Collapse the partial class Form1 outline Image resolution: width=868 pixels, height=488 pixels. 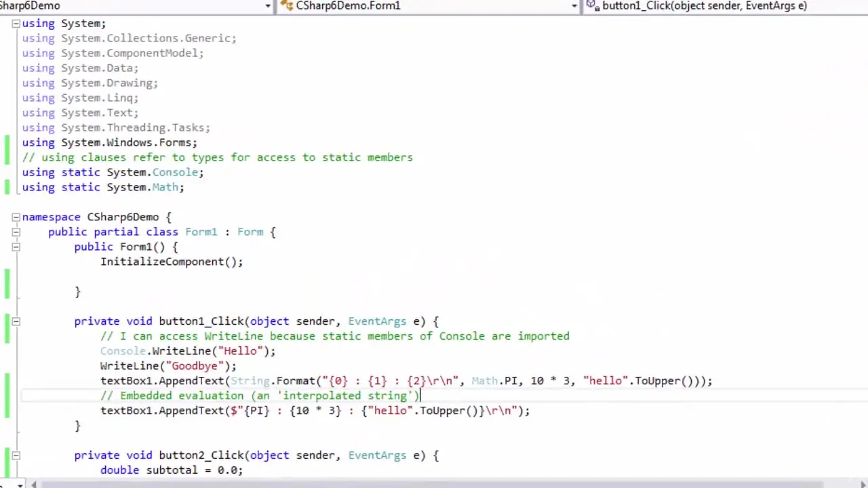[x=16, y=232]
